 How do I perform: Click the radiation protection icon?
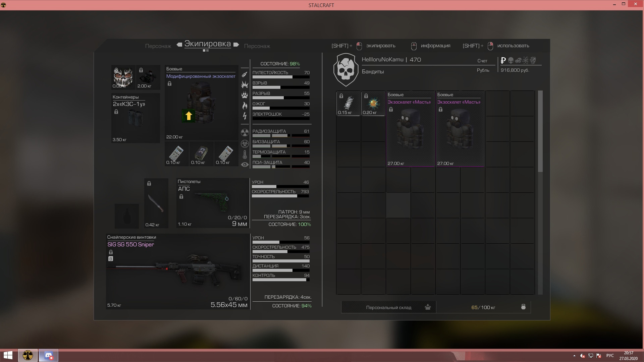[x=245, y=133]
